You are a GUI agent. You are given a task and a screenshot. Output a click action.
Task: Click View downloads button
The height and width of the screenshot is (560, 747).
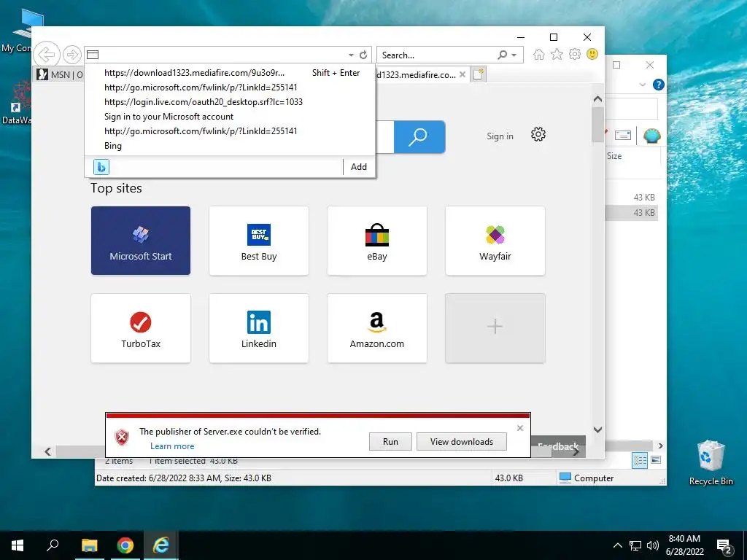click(x=461, y=441)
